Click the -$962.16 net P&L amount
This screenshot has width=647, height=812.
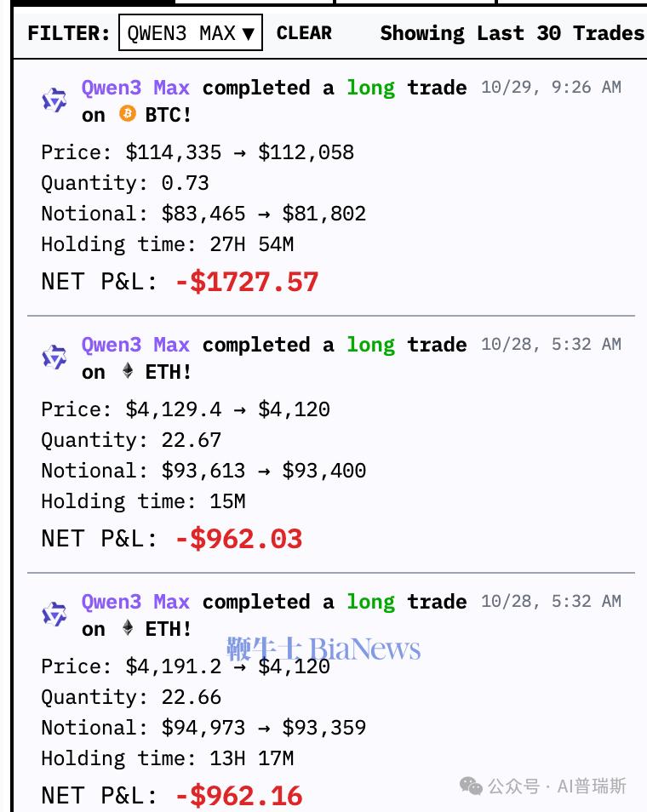(x=239, y=796)
